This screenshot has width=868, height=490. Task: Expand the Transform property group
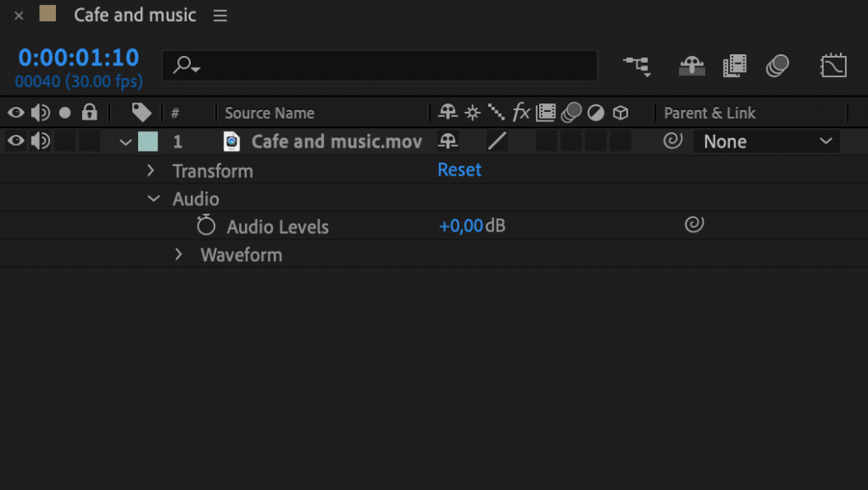151,170
